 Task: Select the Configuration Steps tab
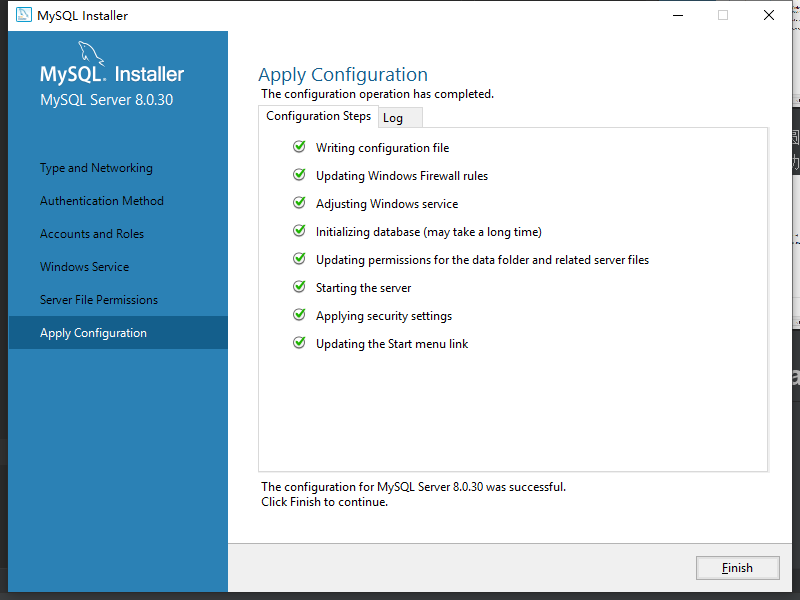click(x=318, y=116)
